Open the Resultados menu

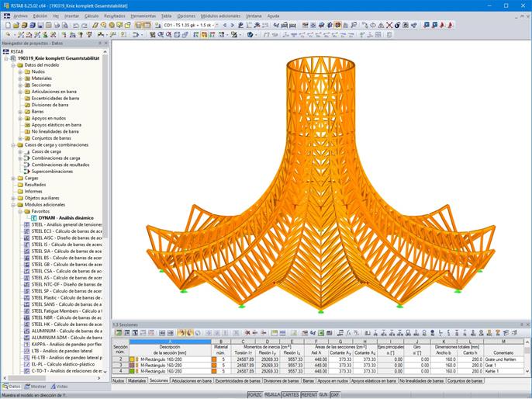115,16
